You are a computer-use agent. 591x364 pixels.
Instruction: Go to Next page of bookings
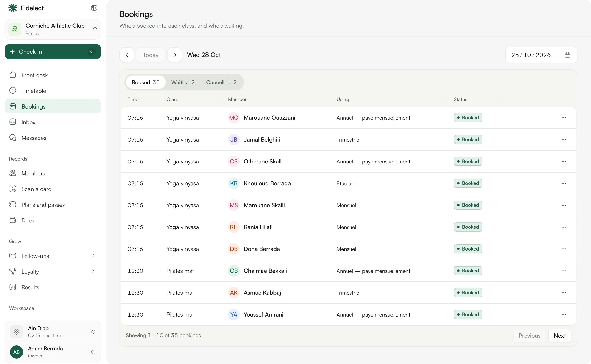[x=559, y=336]
